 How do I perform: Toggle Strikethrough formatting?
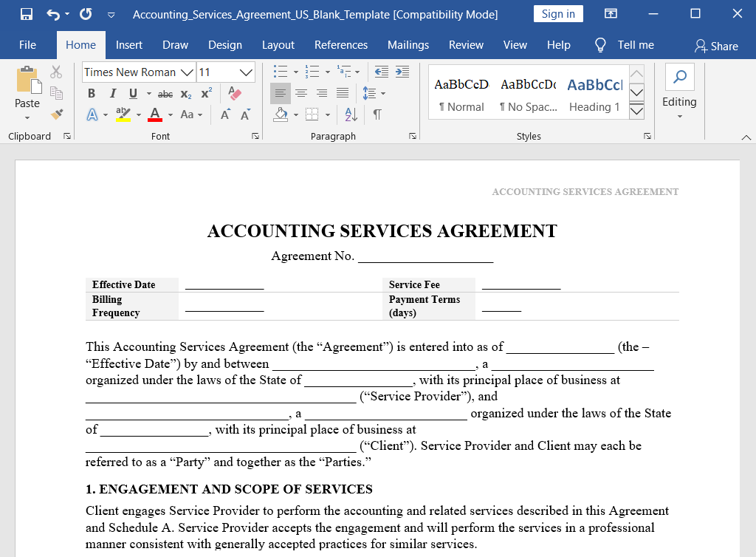coord(165,94)
